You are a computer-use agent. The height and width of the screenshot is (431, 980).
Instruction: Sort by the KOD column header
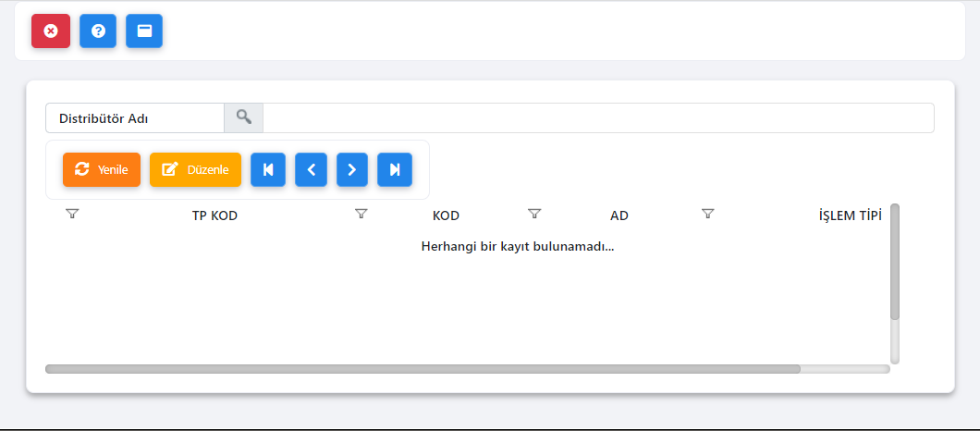coord(446,215)
